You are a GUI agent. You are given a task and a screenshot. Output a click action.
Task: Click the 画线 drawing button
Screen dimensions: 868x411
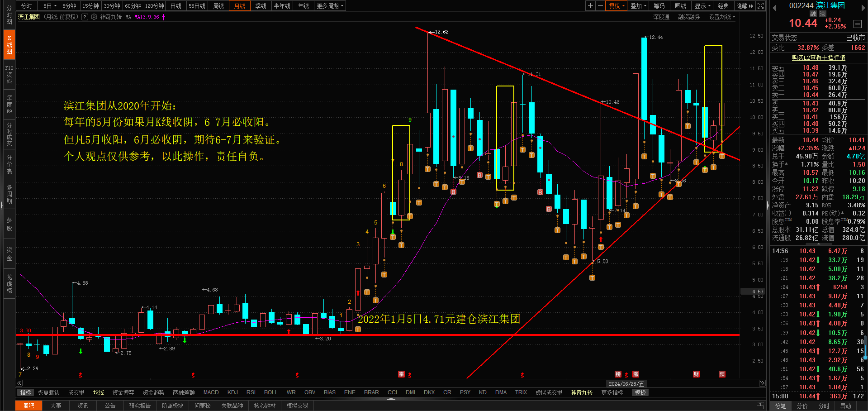tap(680, 6)
